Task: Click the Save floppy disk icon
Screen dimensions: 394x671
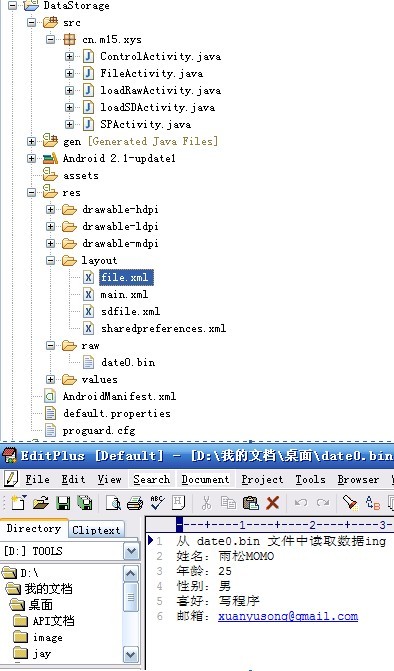Action: coord(63,502)
